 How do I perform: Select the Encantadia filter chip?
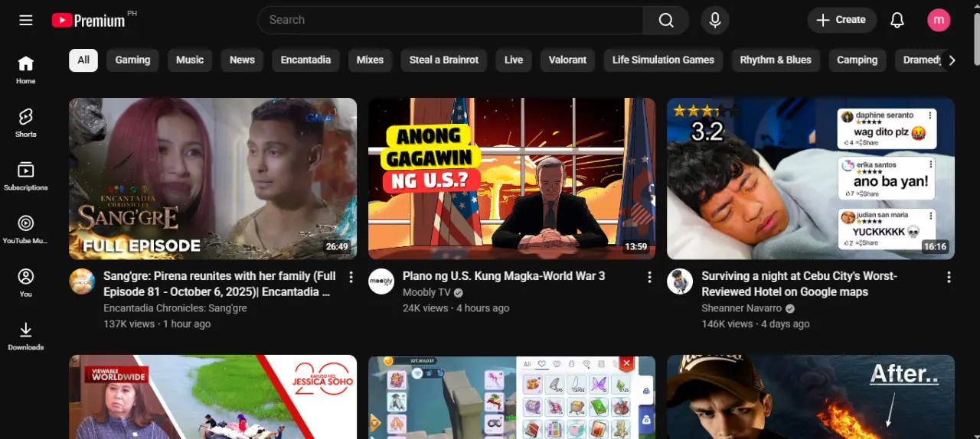pos(305,60)
